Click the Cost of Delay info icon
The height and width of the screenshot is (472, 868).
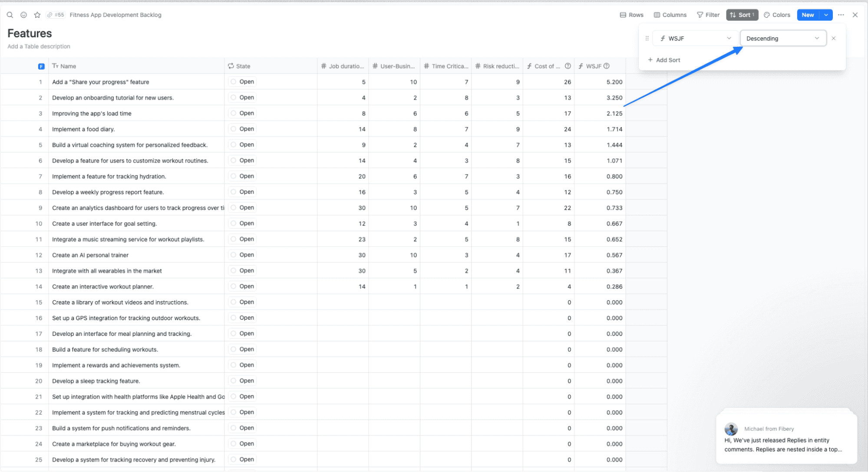[568, 66]
